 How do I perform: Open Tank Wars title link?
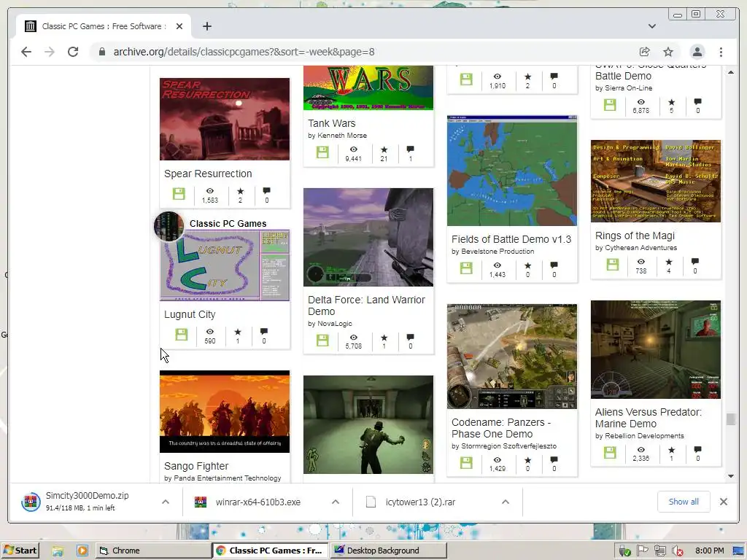[332, 123]
